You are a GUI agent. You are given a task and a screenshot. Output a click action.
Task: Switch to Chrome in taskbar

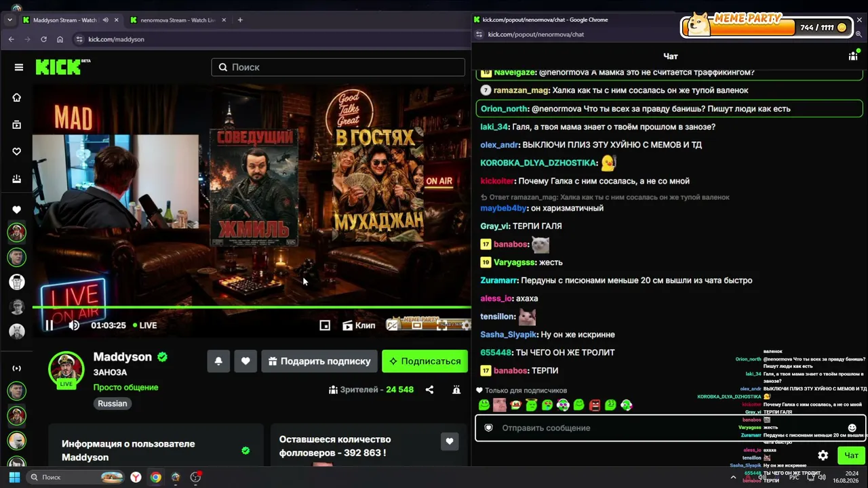click(156, 477)
